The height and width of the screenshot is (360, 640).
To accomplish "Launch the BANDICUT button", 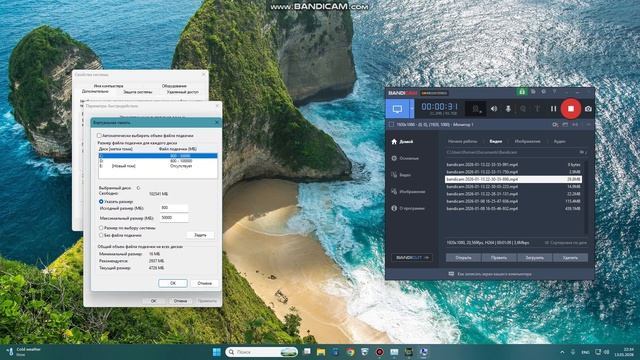I will click(x=412, y=258).
